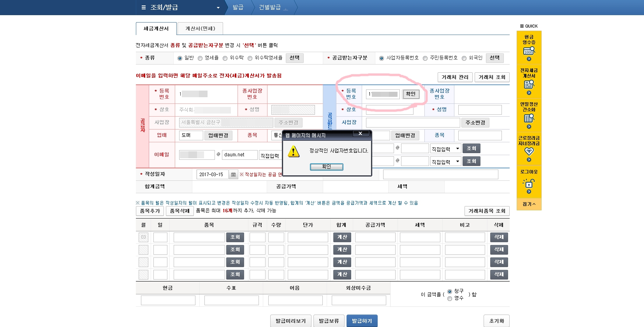Remove an item row with 품목삭제

[179, 211]
